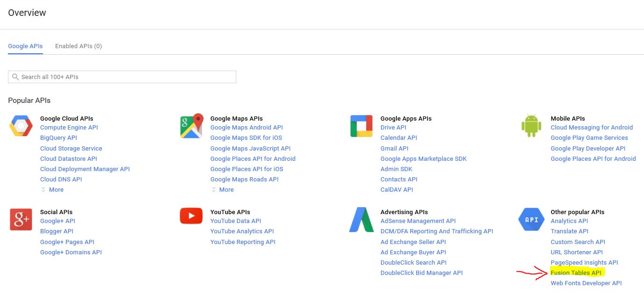Open Google Maps Android API link
The width and height of the screenshot is (644, 295).
tap(247, 128)
